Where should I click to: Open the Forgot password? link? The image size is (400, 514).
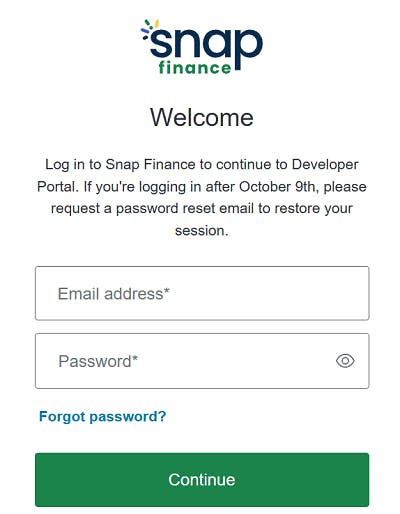point(103,417)
